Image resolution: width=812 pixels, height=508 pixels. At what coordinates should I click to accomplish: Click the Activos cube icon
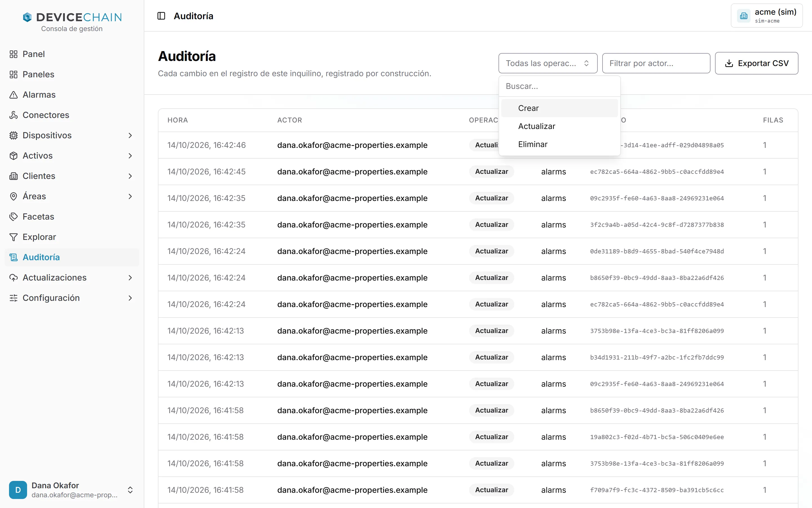click(x=14, y=156)
